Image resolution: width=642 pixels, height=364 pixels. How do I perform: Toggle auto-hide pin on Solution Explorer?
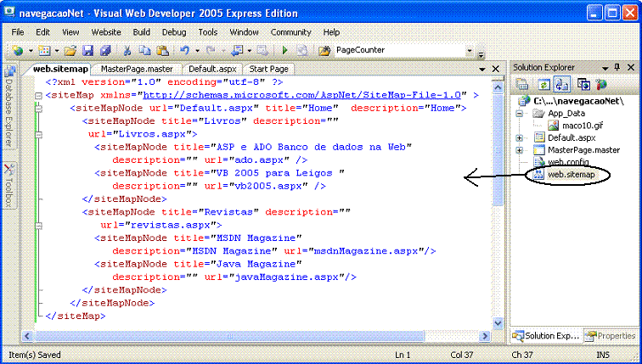point(617,67)
